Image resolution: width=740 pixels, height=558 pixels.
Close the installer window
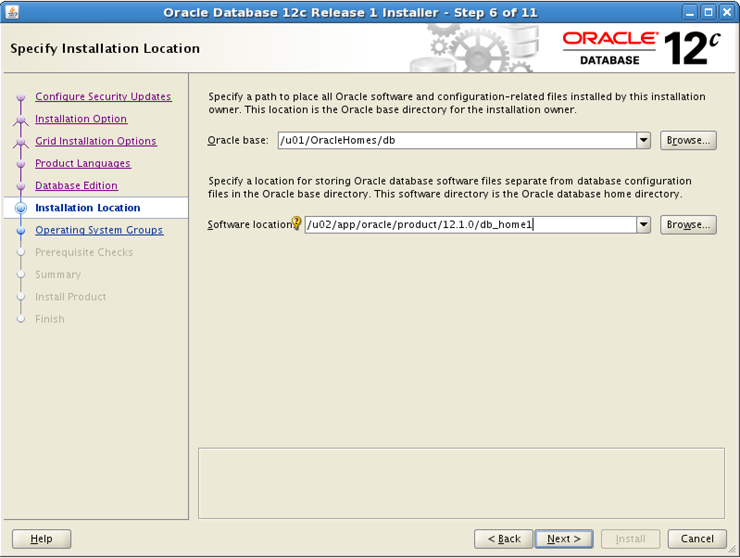[x=727, y=12]
